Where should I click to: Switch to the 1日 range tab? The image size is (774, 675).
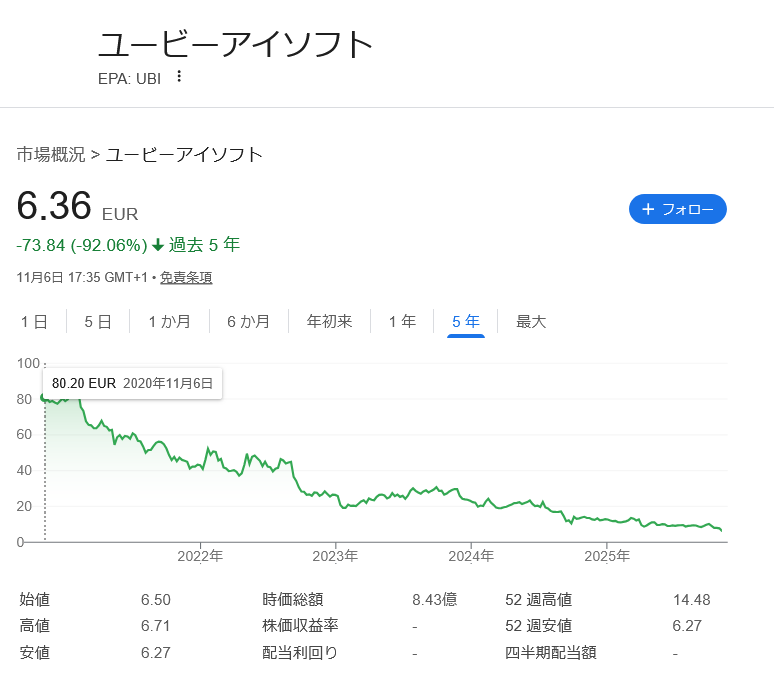pos(34,322)
